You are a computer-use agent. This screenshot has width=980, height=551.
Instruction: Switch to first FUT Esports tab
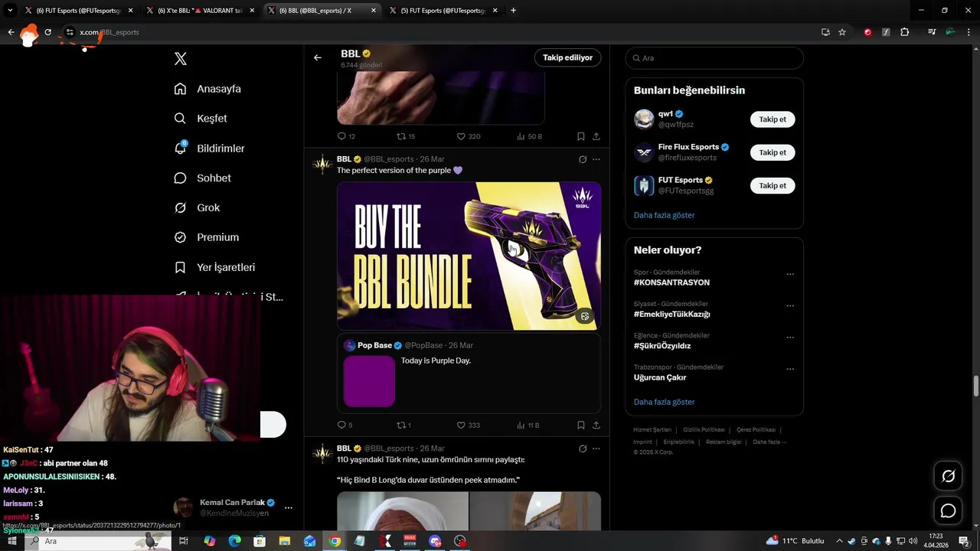point(78,11)
